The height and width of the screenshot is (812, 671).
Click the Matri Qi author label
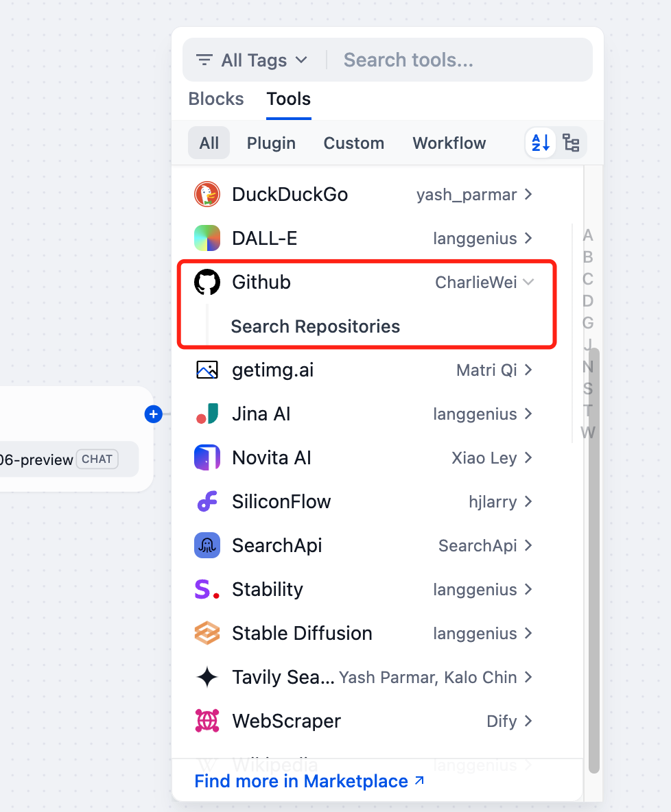coord(486,370)
